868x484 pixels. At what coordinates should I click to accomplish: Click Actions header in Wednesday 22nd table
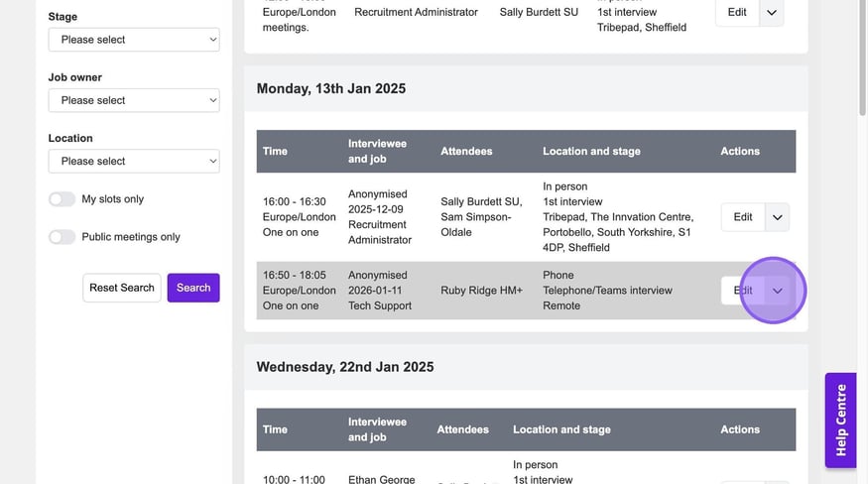click(740, 429)
